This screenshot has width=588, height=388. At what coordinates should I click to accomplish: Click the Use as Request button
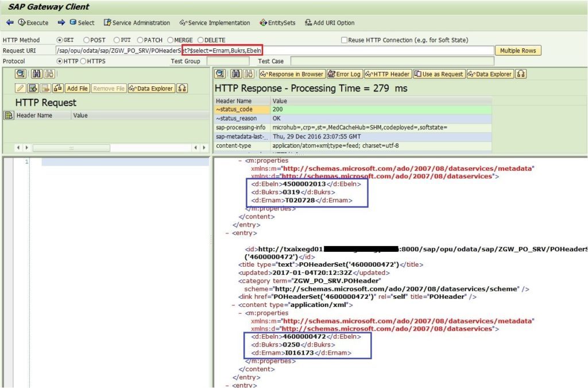439,74
